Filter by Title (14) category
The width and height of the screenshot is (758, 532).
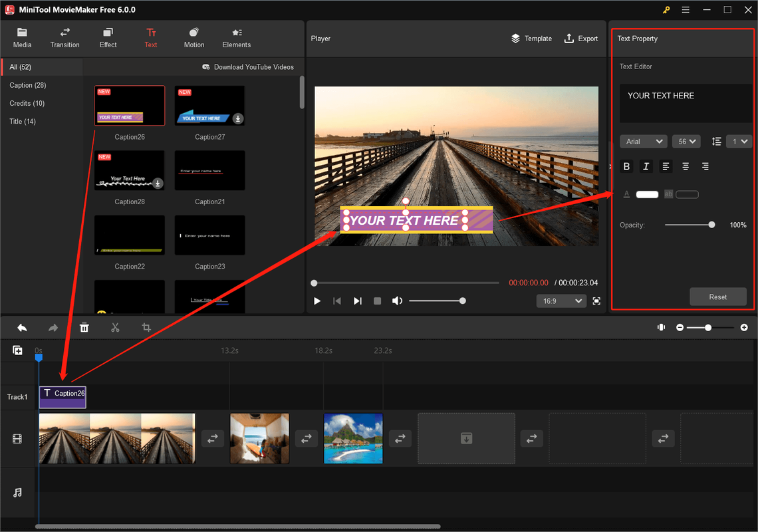pos(23,122)
